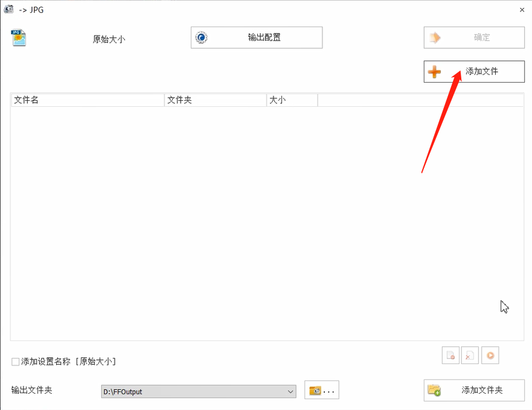This screenshot has width=532, height=410.
Task: Open the output folder dropdown list
Action: [289, 391]
